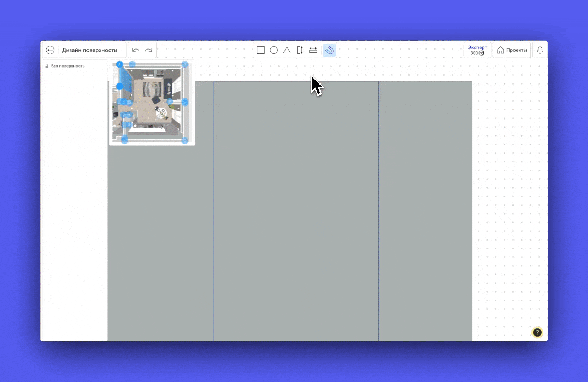Select the horizontal split tool
Image resolution: width=588 pixels, height=382 pixels.
pyautogui.click(x=313, y=50)
